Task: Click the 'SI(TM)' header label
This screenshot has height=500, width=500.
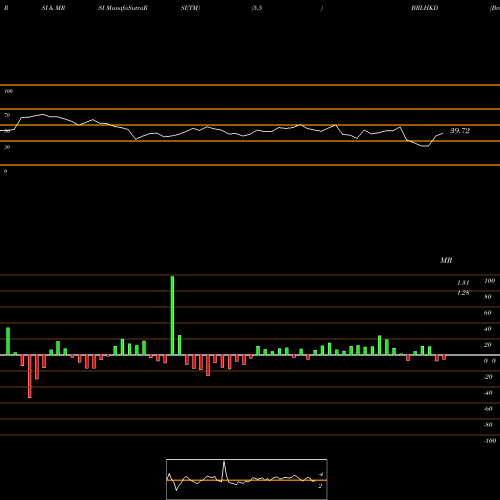Action: [x=190, y=8]
